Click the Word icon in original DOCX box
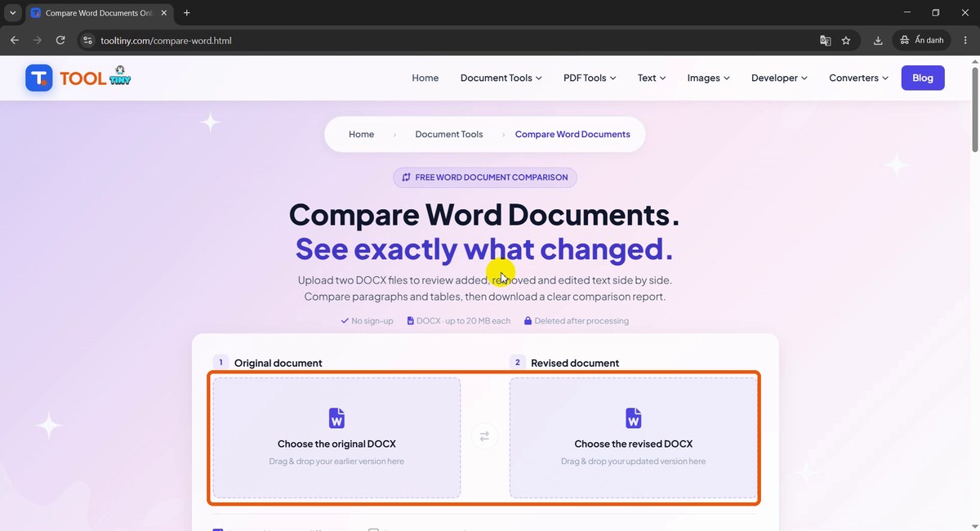The height and width of the screenshot is (531, 980). 336,418
